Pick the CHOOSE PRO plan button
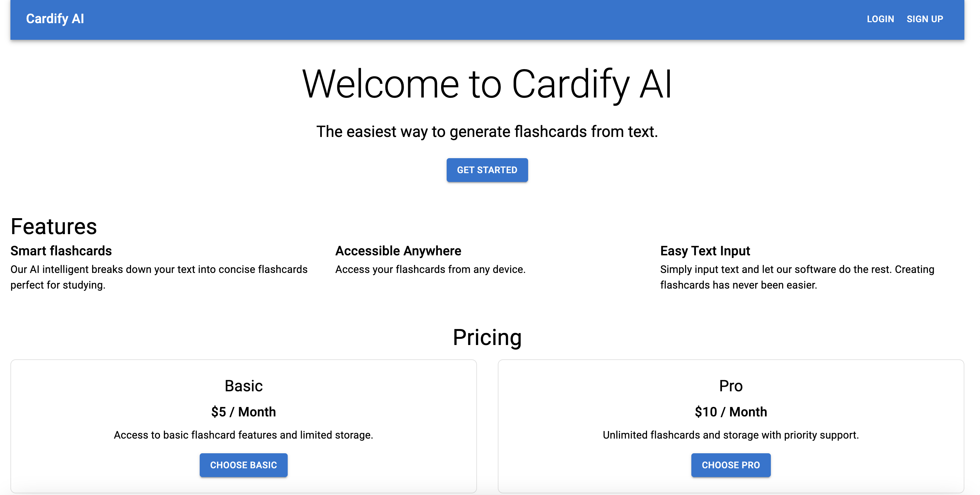 point(730,465)
